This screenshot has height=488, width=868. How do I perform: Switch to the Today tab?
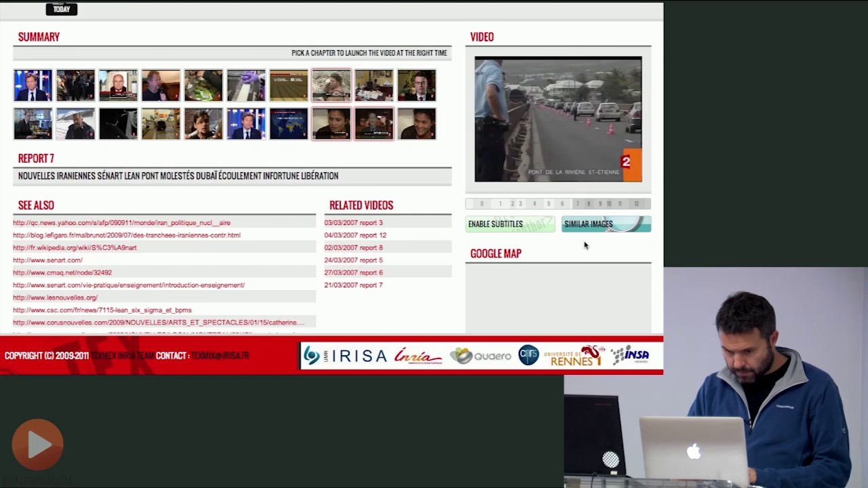click(x=62, y=9)
